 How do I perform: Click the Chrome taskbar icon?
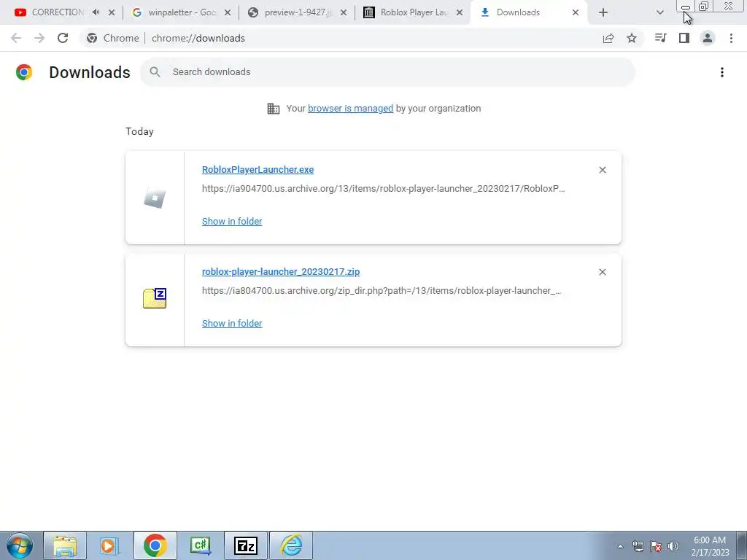tap(155, 545)
